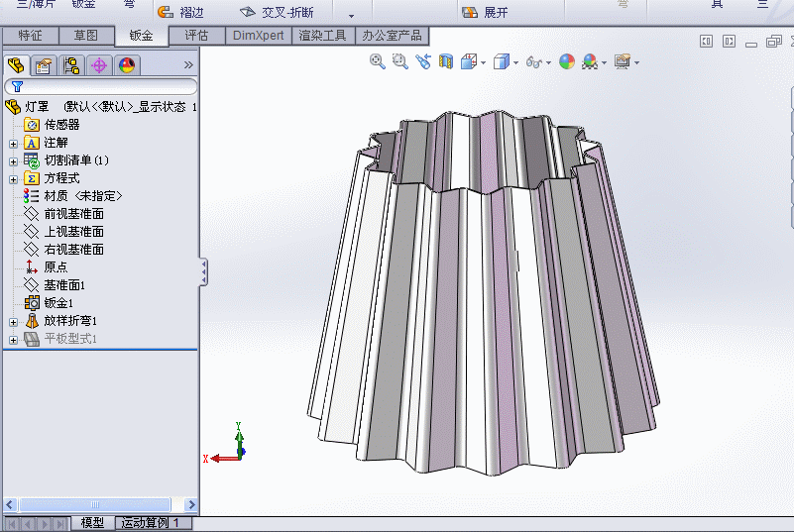Select the 前视基准面 plane
This screenshot has width=794, height=532.
64,214
